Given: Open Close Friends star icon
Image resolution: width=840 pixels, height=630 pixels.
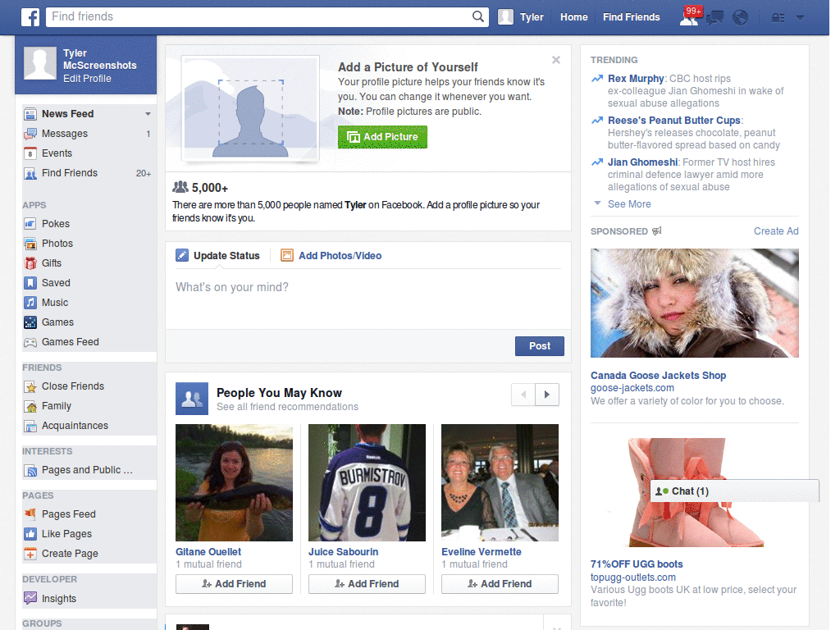Looking at the screenshot, I should pos(30,387).
